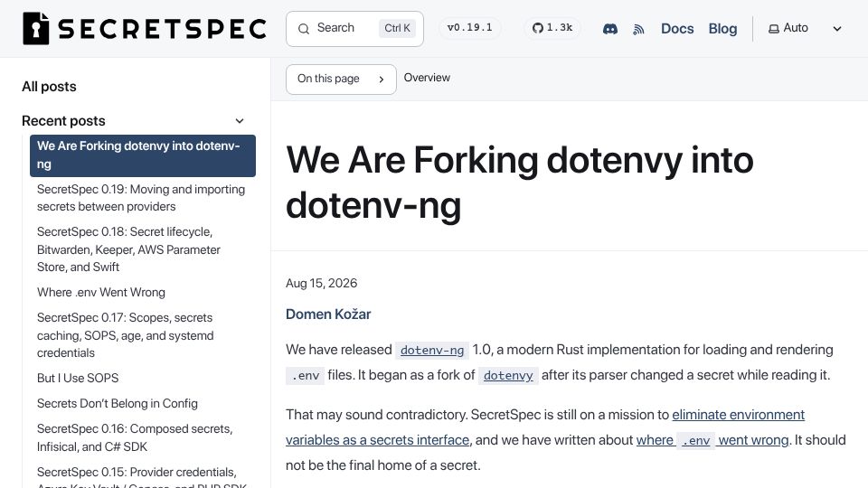The width and height of the screenshot is (868, 488).
Task: Click the article title heading
Action: coord(519,183)
